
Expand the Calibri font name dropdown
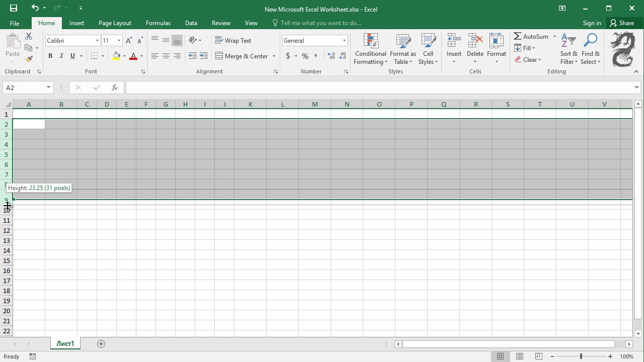[97, 41]
